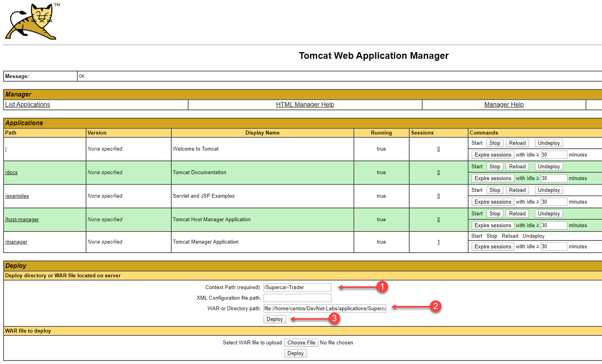Click the Start label in /examples row

pyautogui.click(x=477, y=190)
